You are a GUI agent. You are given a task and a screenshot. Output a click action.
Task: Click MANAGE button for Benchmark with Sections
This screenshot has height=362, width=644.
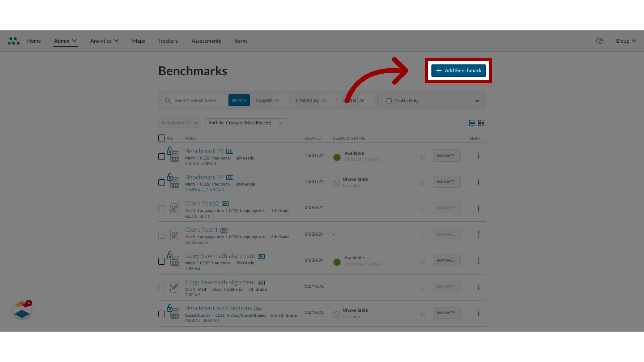click(446, 312)
